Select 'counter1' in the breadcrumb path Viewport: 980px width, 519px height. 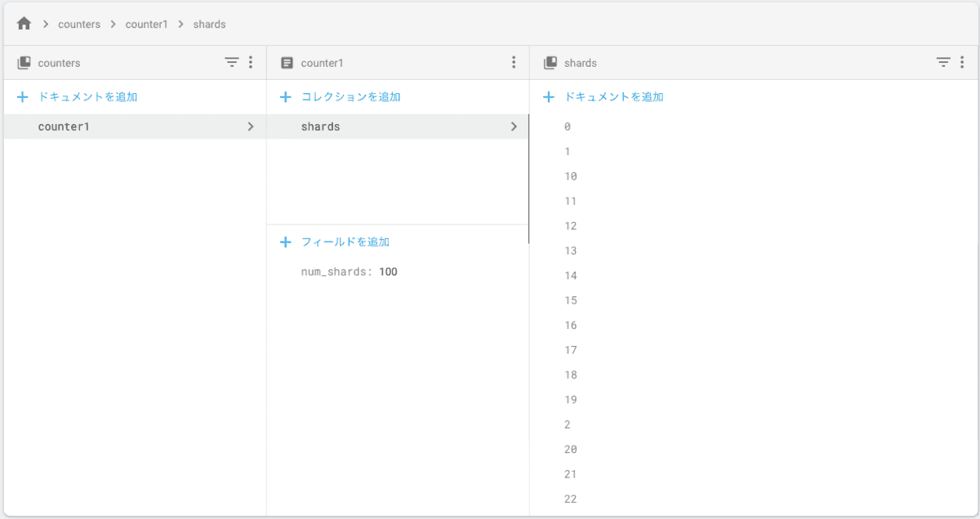(x=146, y=24)
